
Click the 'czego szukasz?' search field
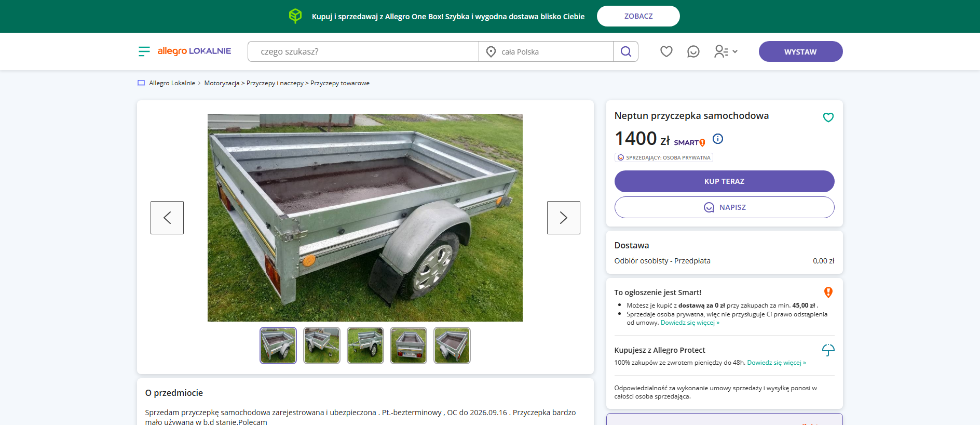tap(363, 51)
